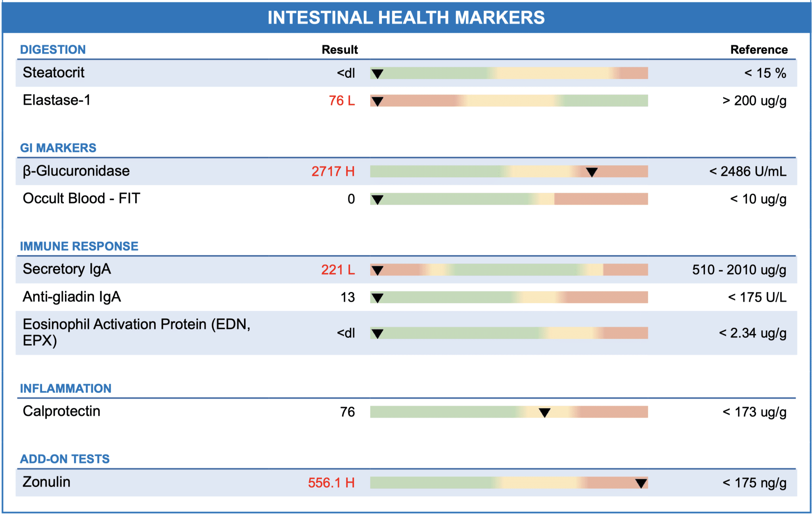Click the red 76 L Elastase result
This screenshot has width=812, height=515.
342,101
